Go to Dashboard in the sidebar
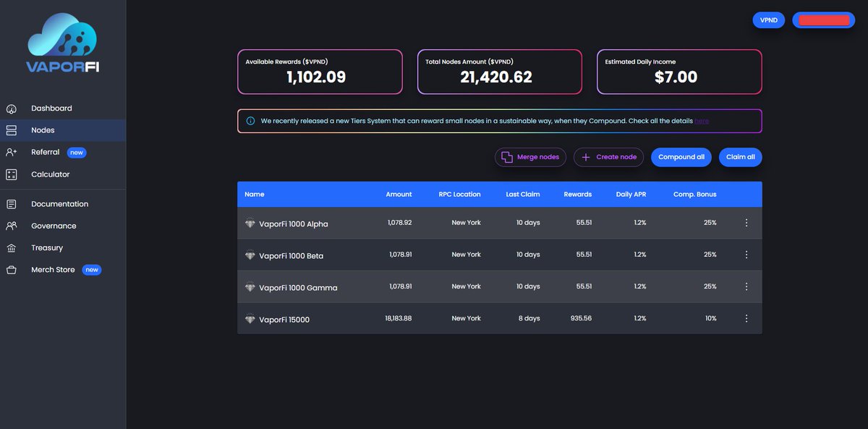 63,109
